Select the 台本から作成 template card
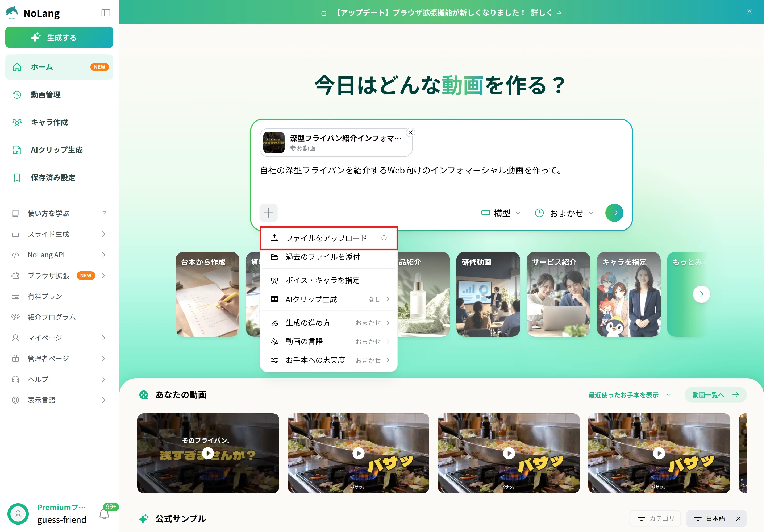The image size is (766, 532). pos(207,294)
